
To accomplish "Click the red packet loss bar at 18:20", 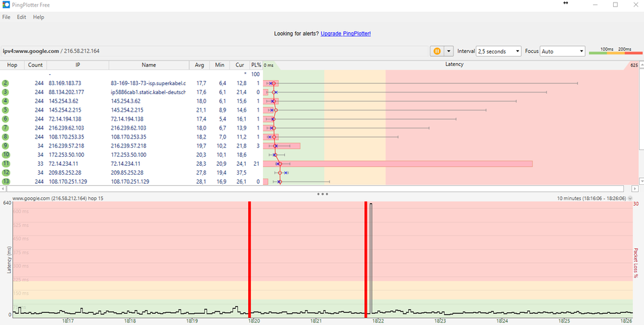I will click(x=249, y=259).
